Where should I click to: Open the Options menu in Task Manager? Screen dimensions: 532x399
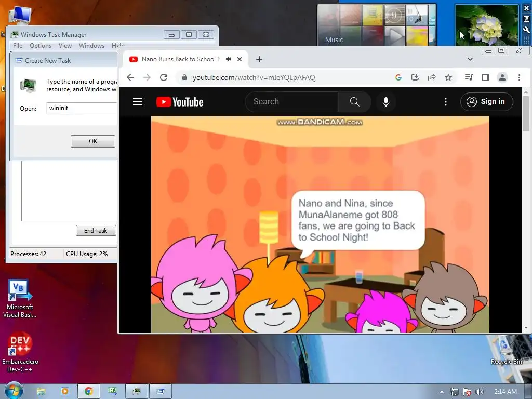click(x=41, y=46)
